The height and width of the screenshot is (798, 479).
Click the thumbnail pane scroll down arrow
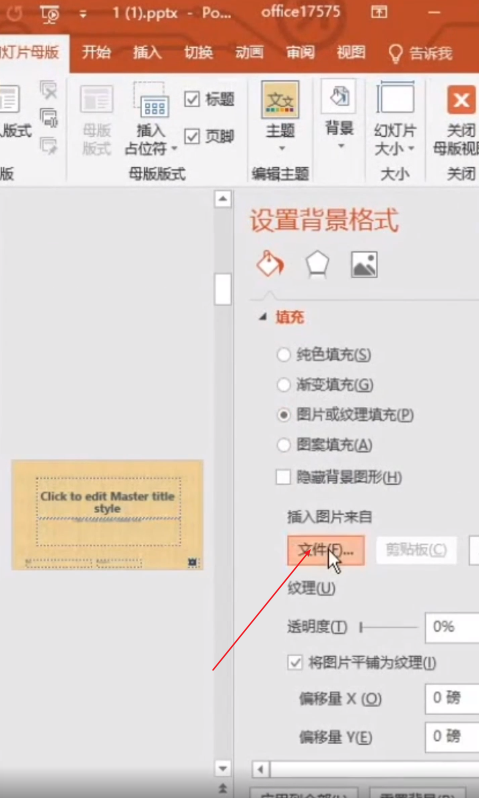click(x=222, y=768)
